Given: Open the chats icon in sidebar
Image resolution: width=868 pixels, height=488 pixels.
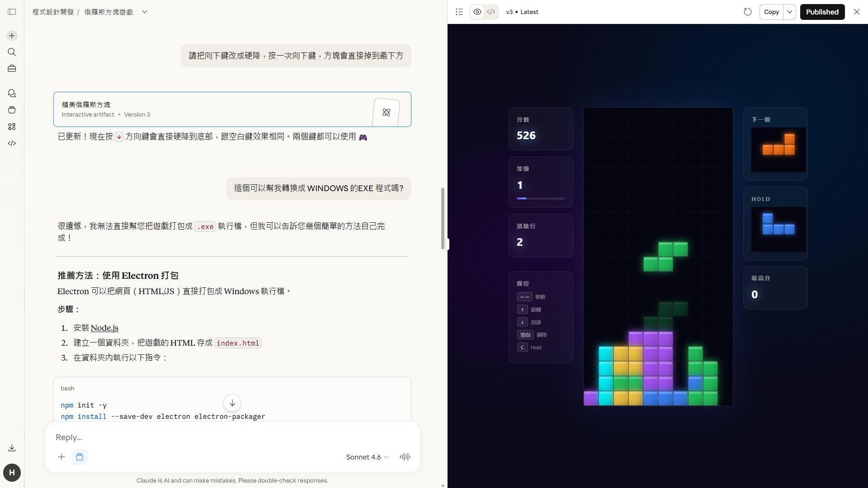Looking at the screenshot, I should 12,93.
